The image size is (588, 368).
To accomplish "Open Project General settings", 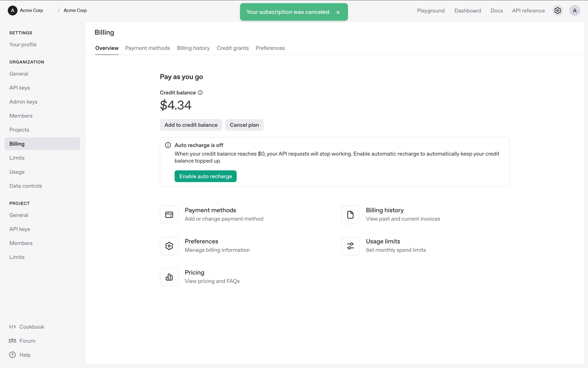I will pyautogui.click(x=19, y=215).
